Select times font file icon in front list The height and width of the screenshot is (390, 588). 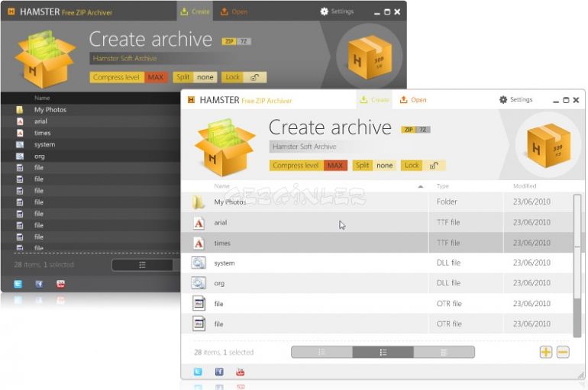coord(199,243)
